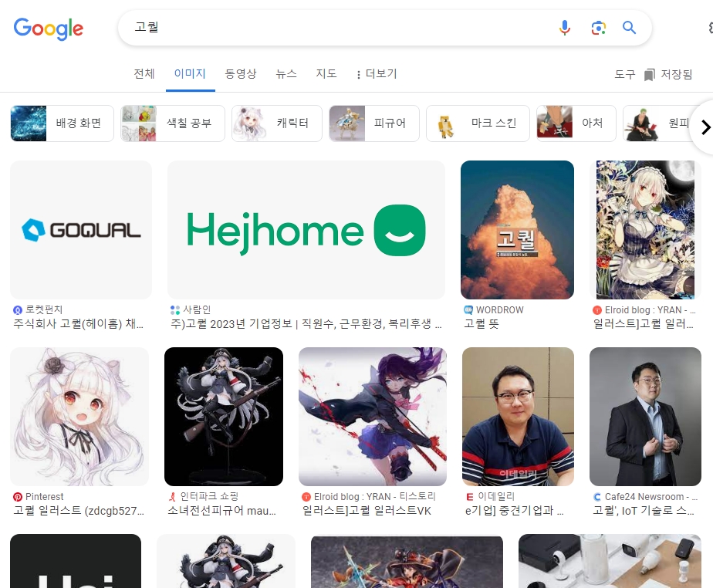Open the 소녀전선피규어 image on black background
The height and width of the screenshot is (588, 713).
[x=224, y=417]
